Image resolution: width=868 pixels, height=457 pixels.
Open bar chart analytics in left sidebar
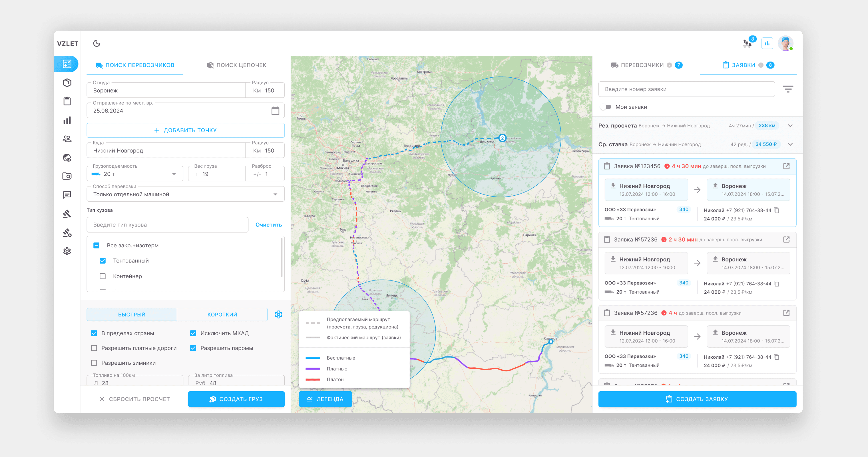[67, 120]
